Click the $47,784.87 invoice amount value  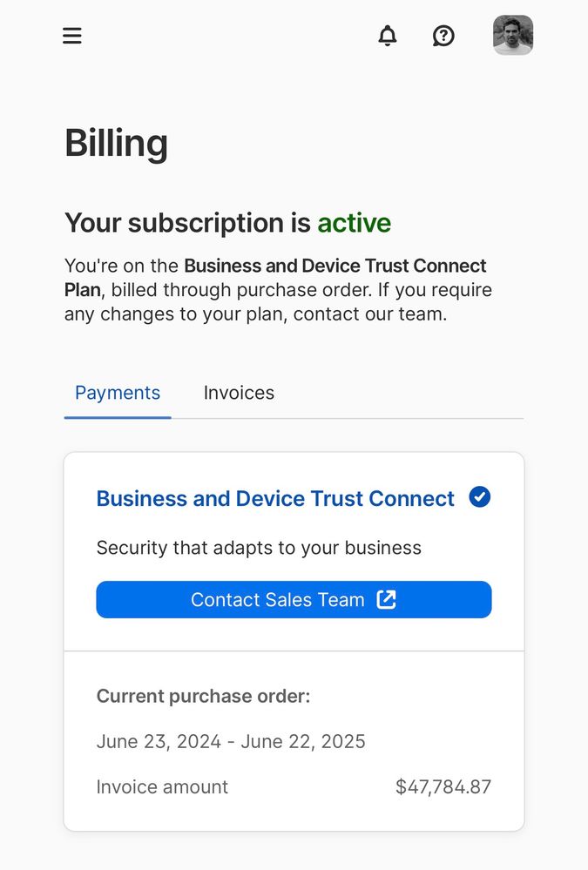443,787
